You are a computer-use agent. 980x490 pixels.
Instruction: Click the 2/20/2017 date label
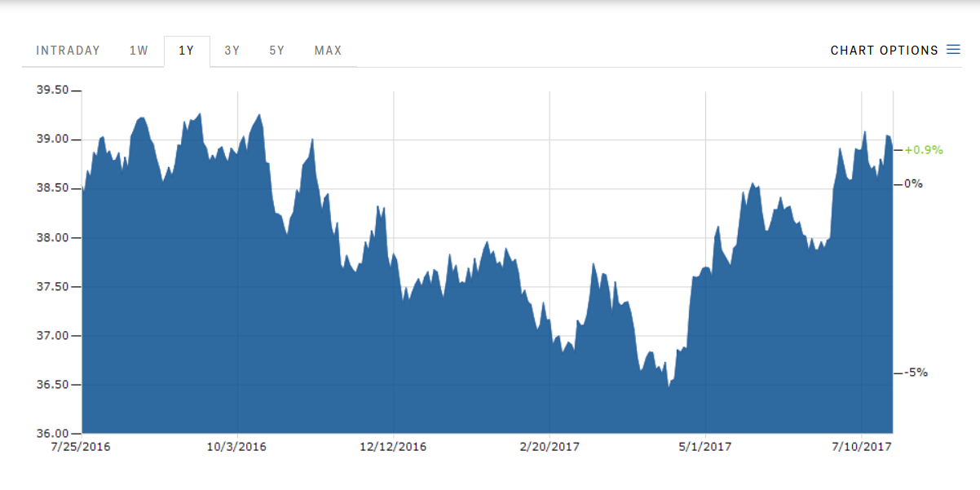(x=550, y=447)
